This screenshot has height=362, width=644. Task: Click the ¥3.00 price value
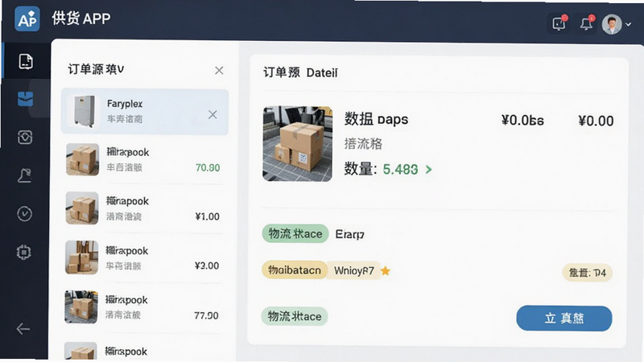coord(207,266)
